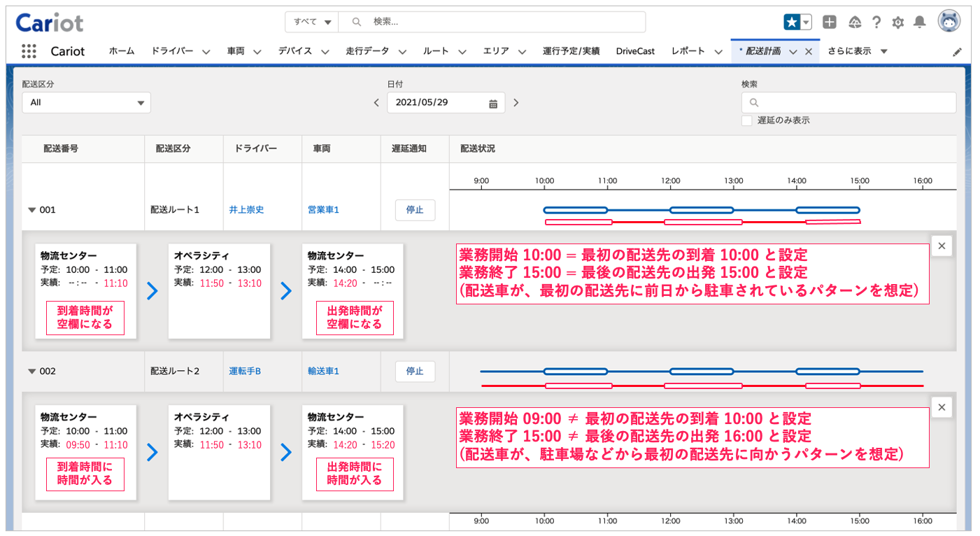980x536 pixels.
Task: Click the edit navigation pencil icon
Action: pos(957,52)
